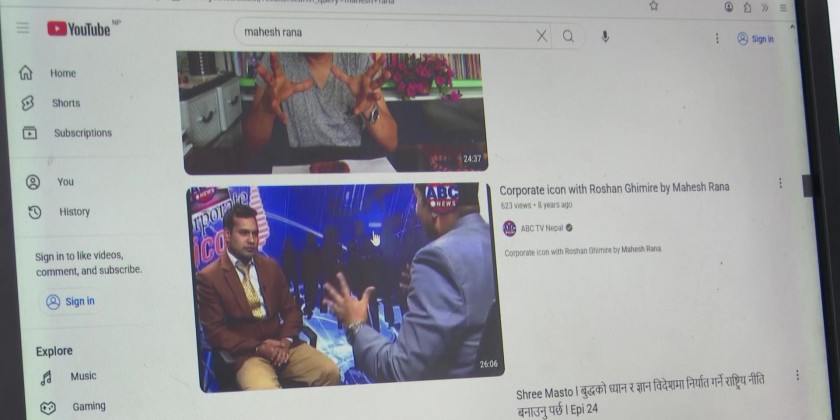Play the Corporate icon Roshan Ghimire thumbnail
The image size is (840, 420).
pos(343,283)
